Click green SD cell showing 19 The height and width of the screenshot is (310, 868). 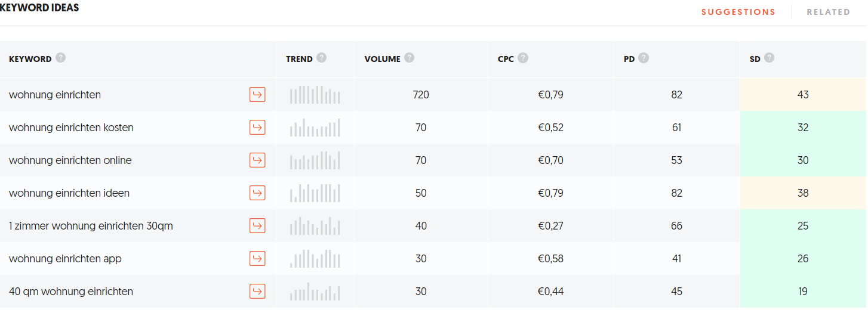pyautogui.click(x=803, y=292)
